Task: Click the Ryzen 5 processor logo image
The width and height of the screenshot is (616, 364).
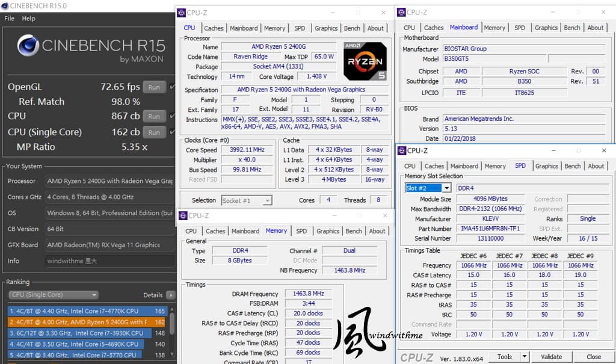Action: tap(365, 61)
